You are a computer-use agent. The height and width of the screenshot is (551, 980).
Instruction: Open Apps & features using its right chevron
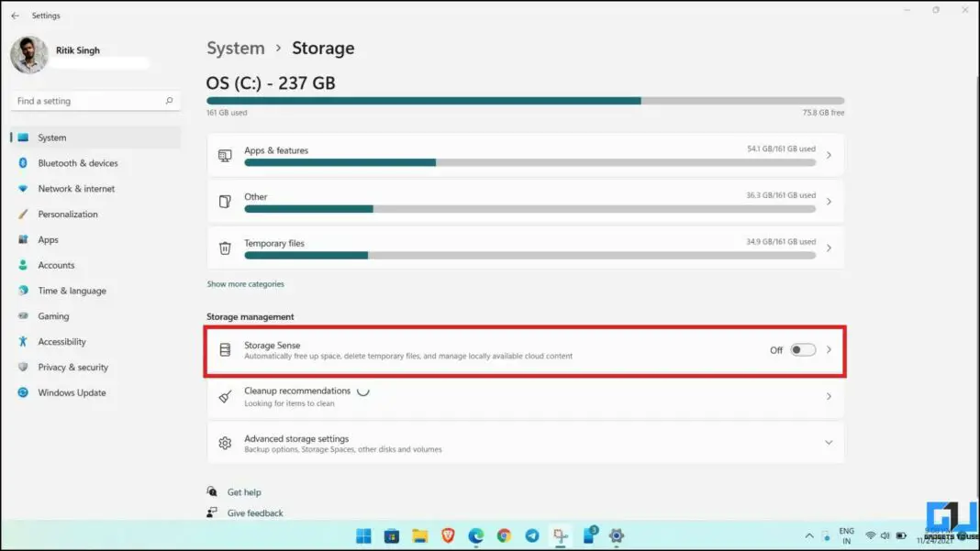(x=829, y=154)
